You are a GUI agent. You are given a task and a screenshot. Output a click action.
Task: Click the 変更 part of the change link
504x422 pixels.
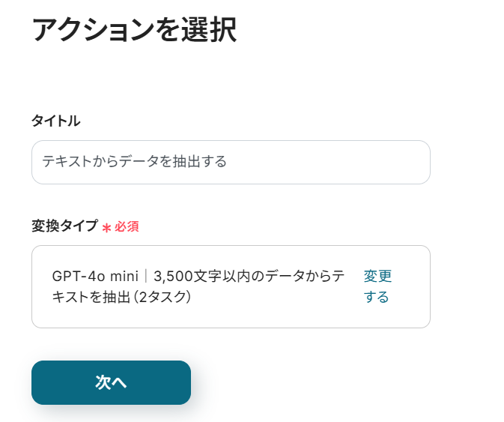coord(378,276)
